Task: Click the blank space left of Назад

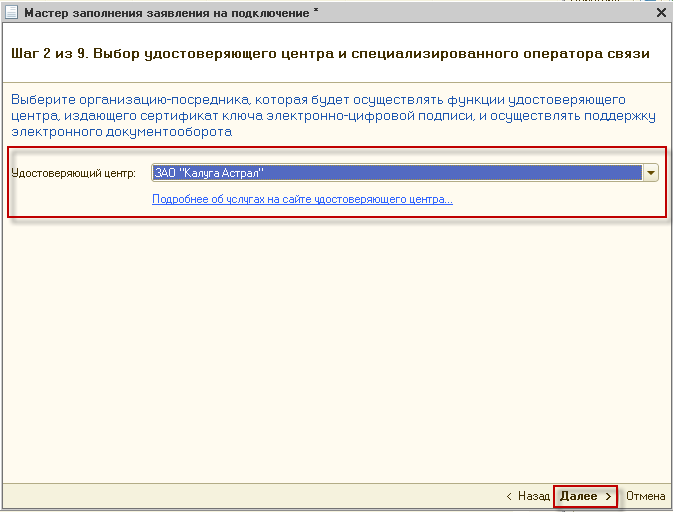Action: (250, 496)
